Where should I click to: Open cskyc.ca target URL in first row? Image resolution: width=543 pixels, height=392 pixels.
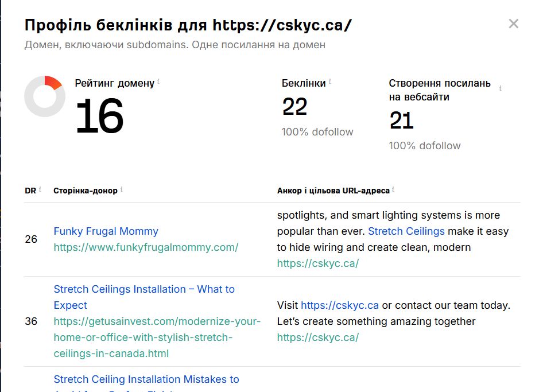click(x=317, y=263)
